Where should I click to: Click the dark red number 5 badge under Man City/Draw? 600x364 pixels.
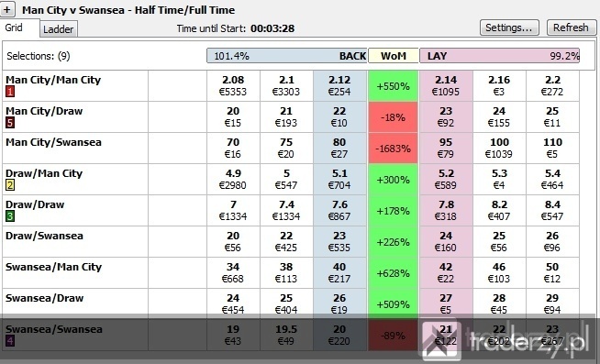click(x=10, y=123)
